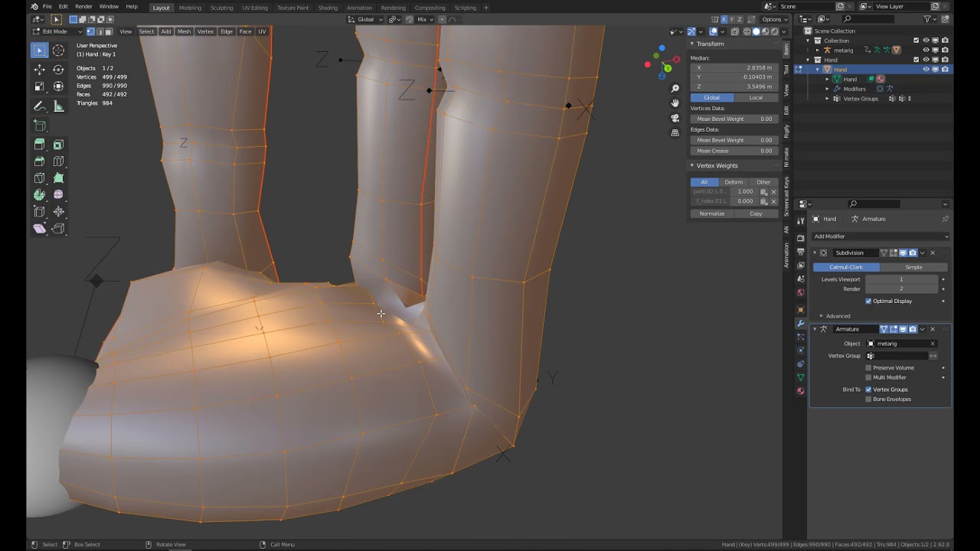The width and height of the screenshot is (980, 551).
Task: Toggle the camera view icon in viewport
Action: [x=675, y=118]
